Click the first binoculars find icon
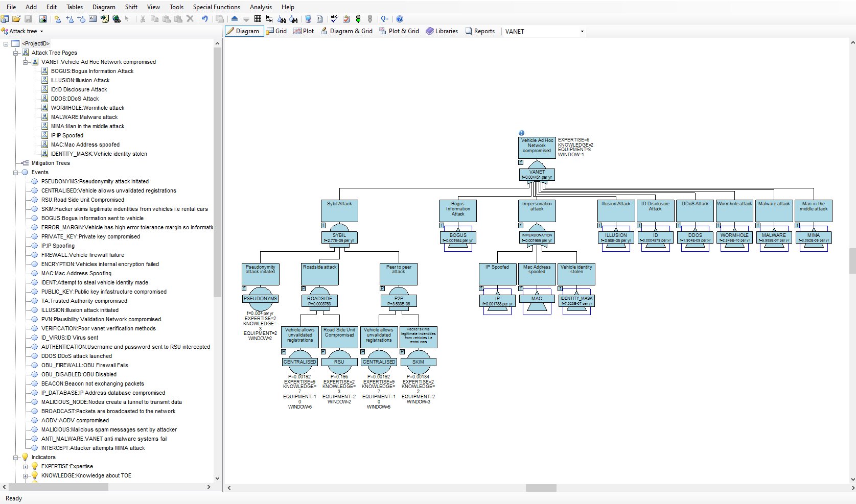This screenshot has height=504, width=856. click(282, 19)
